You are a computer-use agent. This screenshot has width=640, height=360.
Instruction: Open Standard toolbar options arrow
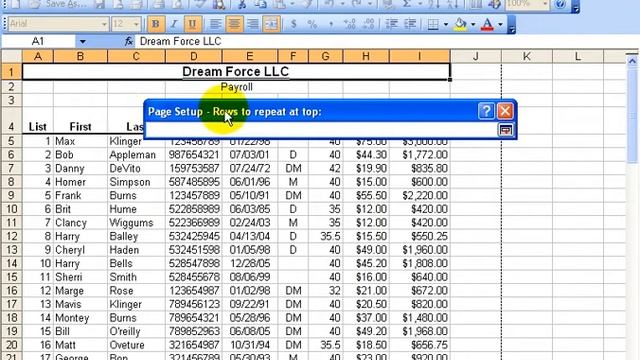click(575, 6)
